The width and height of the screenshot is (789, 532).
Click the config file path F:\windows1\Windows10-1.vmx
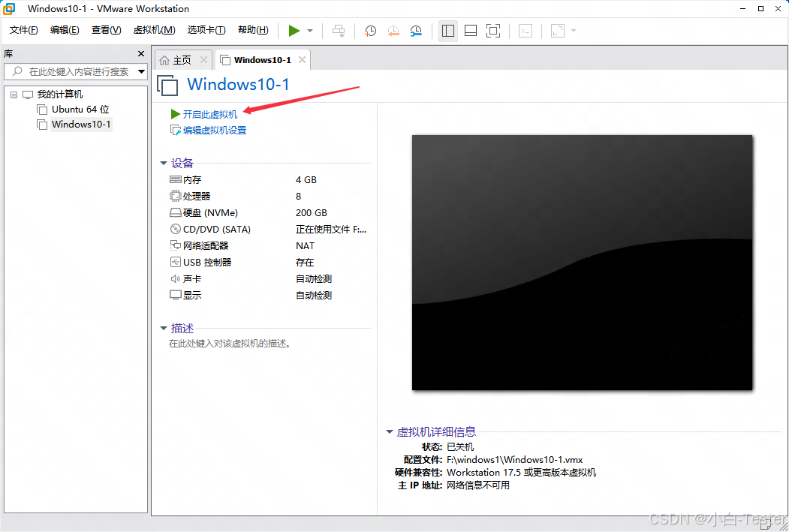(515, 460)
